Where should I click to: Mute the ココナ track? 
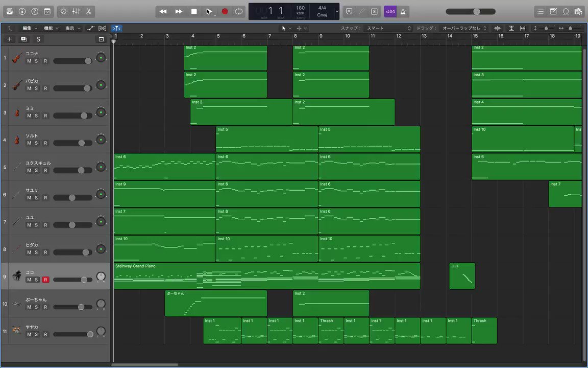tap(29, 61)
